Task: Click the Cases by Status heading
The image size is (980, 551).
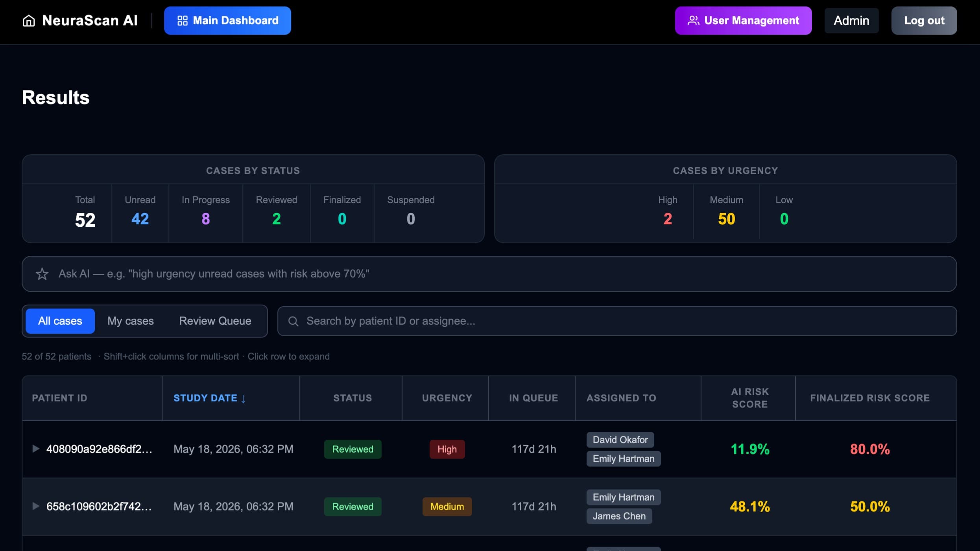Action: click(253, 170)
